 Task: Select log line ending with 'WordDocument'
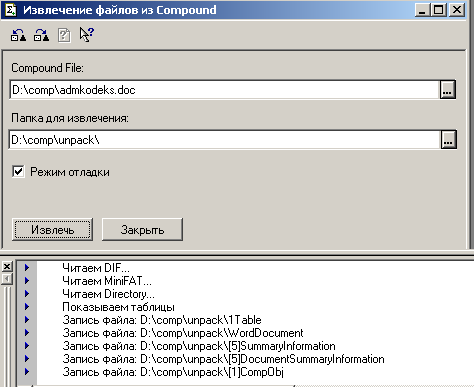click(x=183, y=333)
